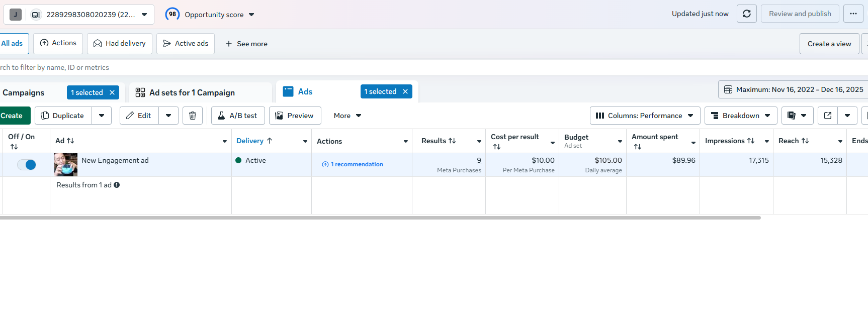Toggle off the New Engagement ad switch
Viewport: 868px width, 319px height.
[x=27, y=165]
